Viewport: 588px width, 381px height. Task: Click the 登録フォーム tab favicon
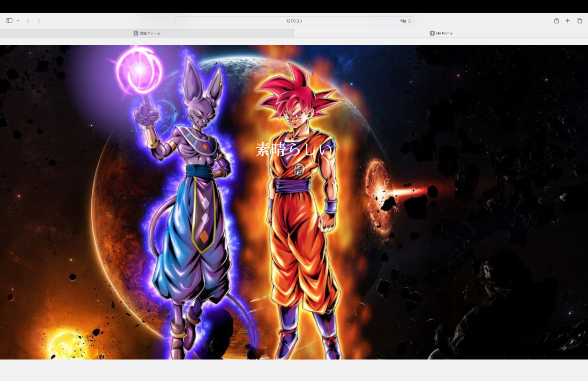click(136, 33)
